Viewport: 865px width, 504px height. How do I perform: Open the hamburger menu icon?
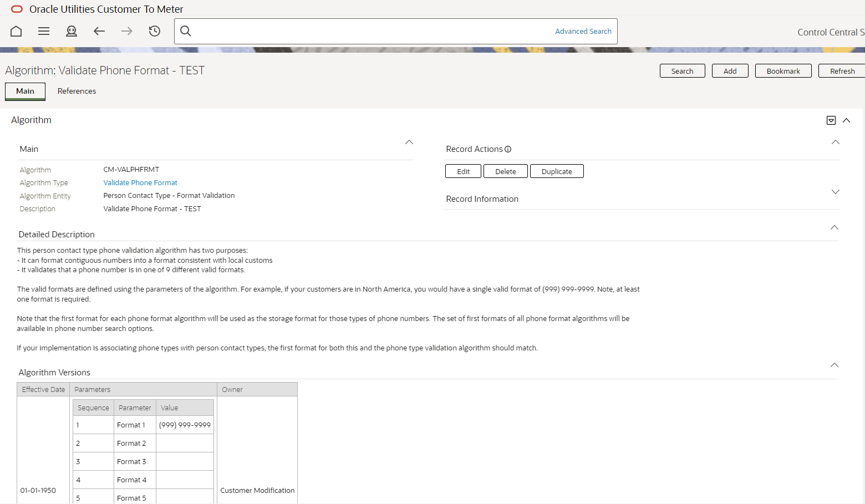point(43,31)
